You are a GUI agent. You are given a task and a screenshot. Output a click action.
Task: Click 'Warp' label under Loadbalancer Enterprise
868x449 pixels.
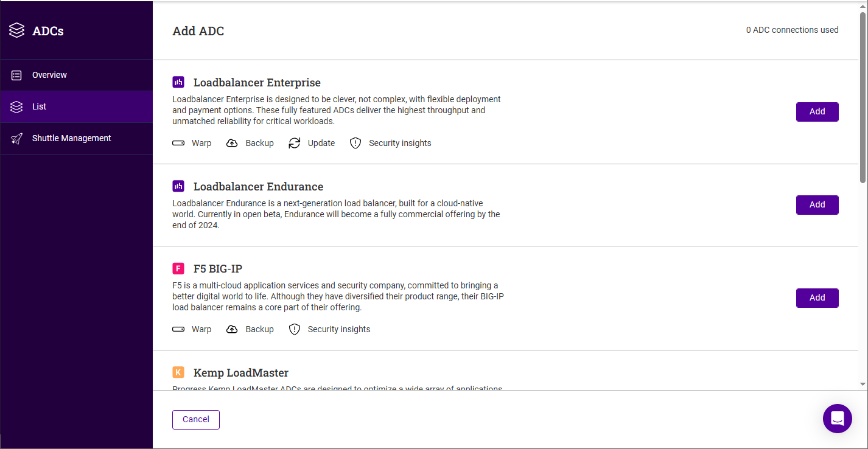(201, 143)
